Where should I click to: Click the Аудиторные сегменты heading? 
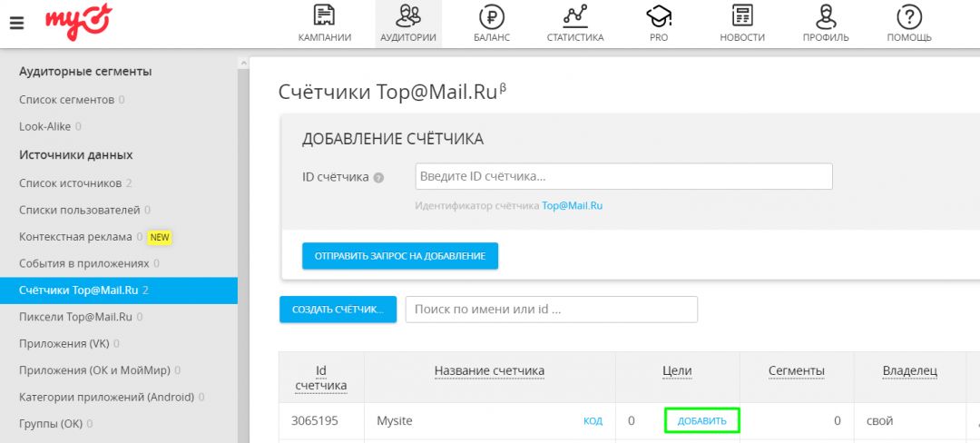pos(85,71)
